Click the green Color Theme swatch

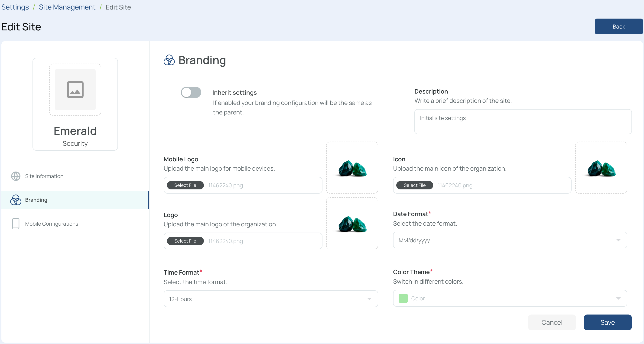point(403,298)
